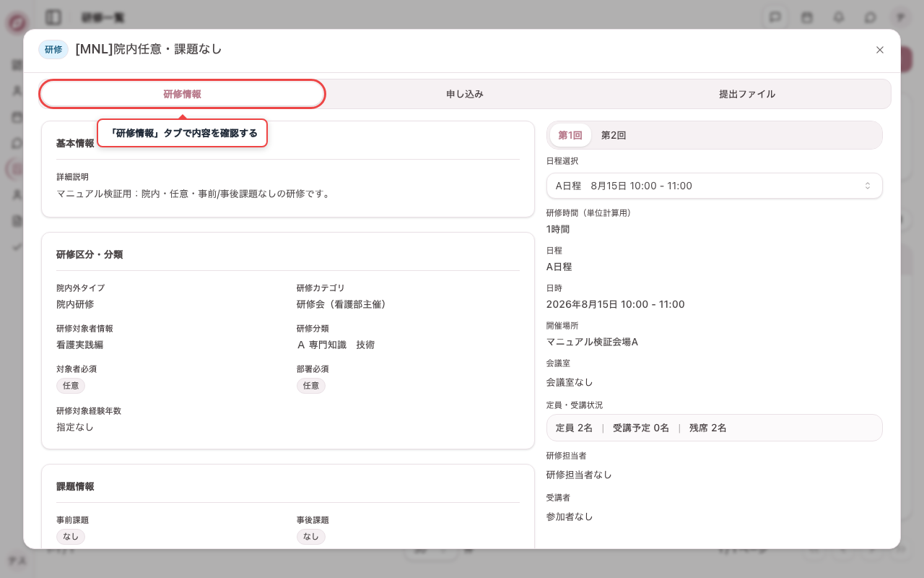Image resolution: width=924 pixels, height=578 pixels.
Task: Select the 第1回 session tab
Action: pos(570,135)
